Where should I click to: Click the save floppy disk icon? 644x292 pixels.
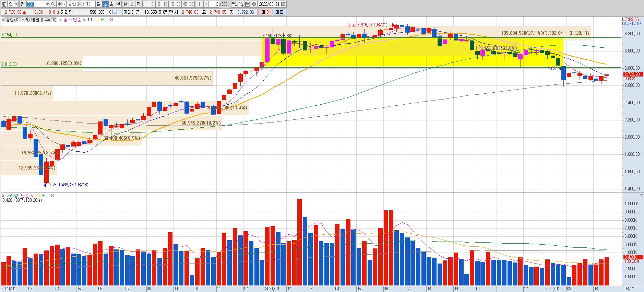coord(248,4)
